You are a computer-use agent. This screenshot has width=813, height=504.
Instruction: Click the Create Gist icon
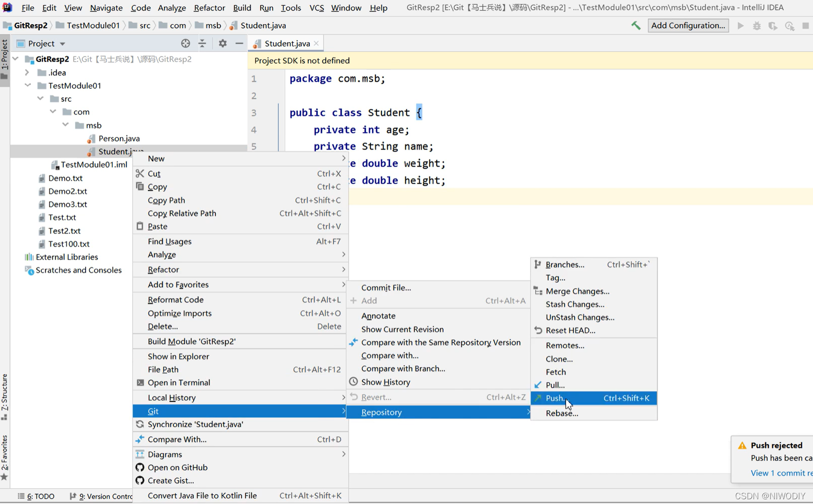coord(140,481)
